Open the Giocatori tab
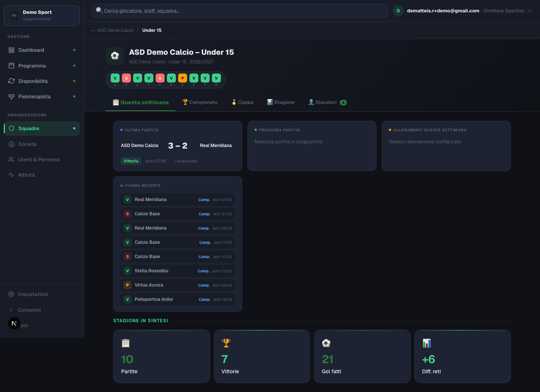 [x=327, y=102]
